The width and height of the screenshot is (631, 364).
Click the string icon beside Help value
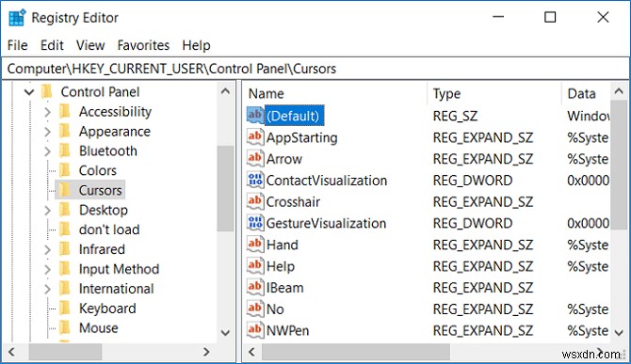tap(255, 265)
